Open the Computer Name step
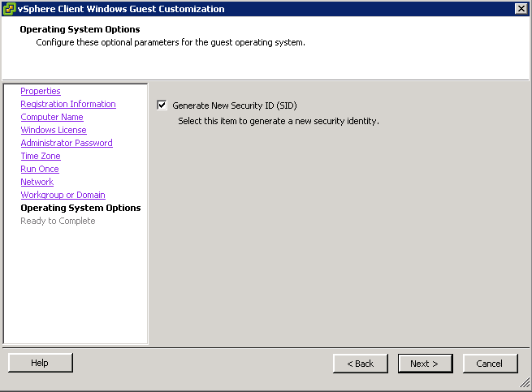The image size is (532, 392). (x=52, y=117)
